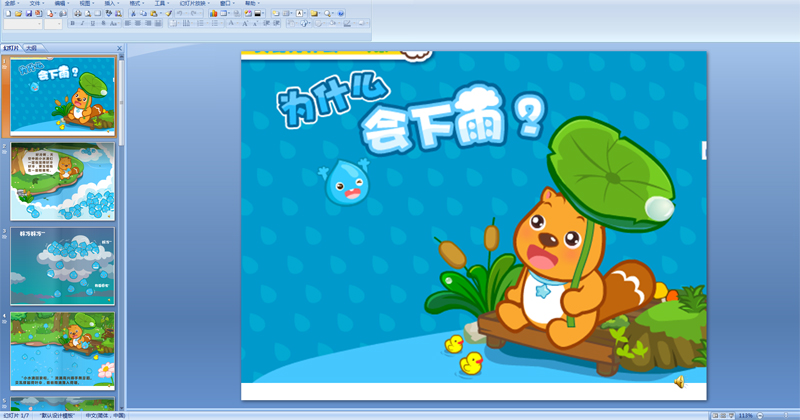Viewport: 800px width, 420px height.
Task: Increase font size with larger A
Action: tap(245, 23)
